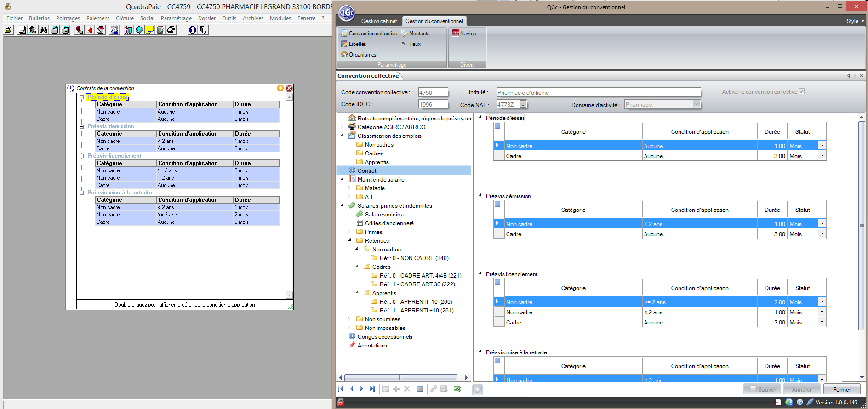Click the printer icon in QuadraPaie toolbar
The height and width of the screenshot is (409, 868).
[x=171, y=30]
